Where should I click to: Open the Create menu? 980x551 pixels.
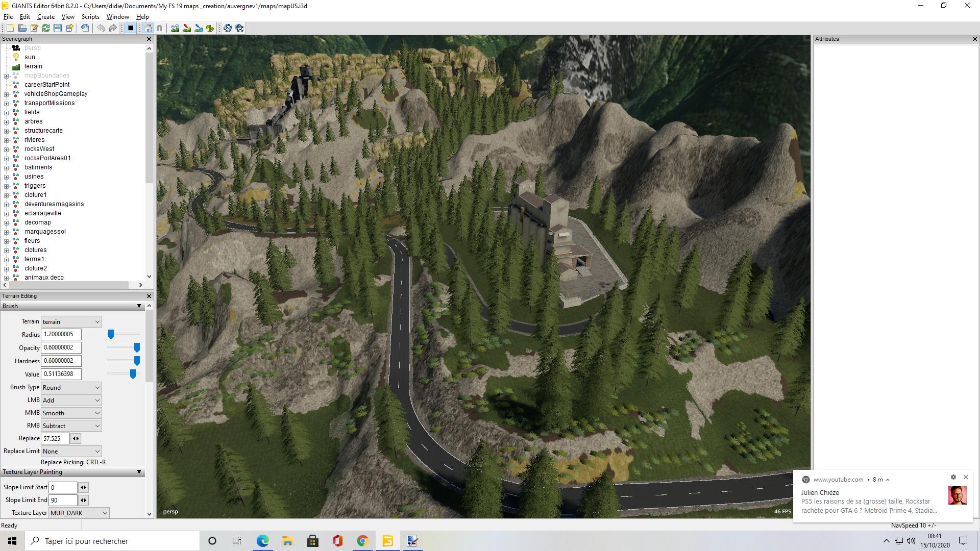[x=46, y=17]
